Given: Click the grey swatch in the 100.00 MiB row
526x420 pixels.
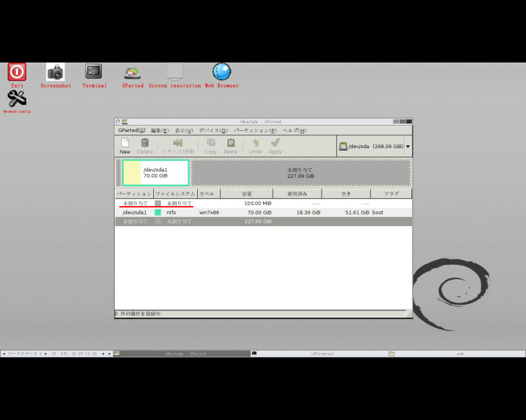Looking at the screenshot, I should (158, 204).
